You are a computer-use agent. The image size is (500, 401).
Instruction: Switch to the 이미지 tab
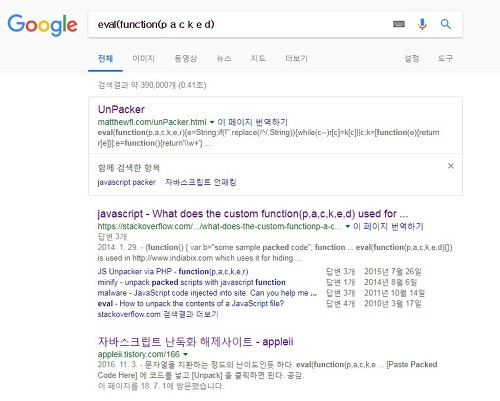(143, 59)
